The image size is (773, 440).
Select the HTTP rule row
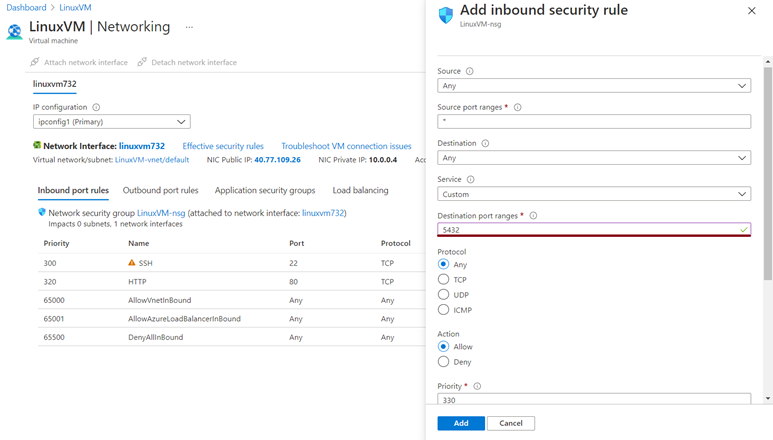click(232, 282)
